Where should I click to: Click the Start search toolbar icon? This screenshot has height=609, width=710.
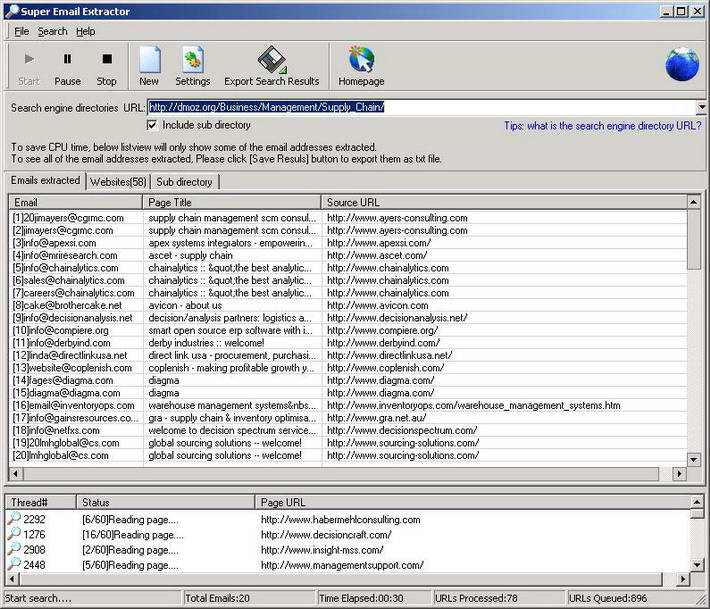point(29,66)
